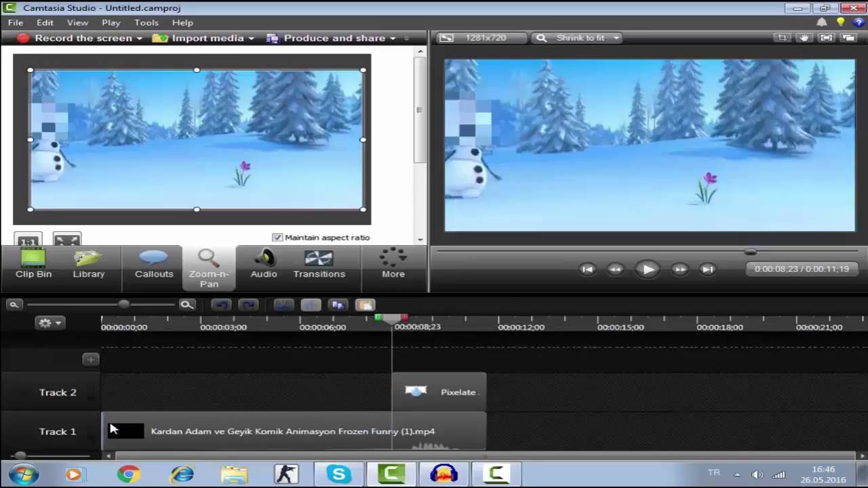Expand Record the screen dropdown arrow

click(x=139, y=39)
